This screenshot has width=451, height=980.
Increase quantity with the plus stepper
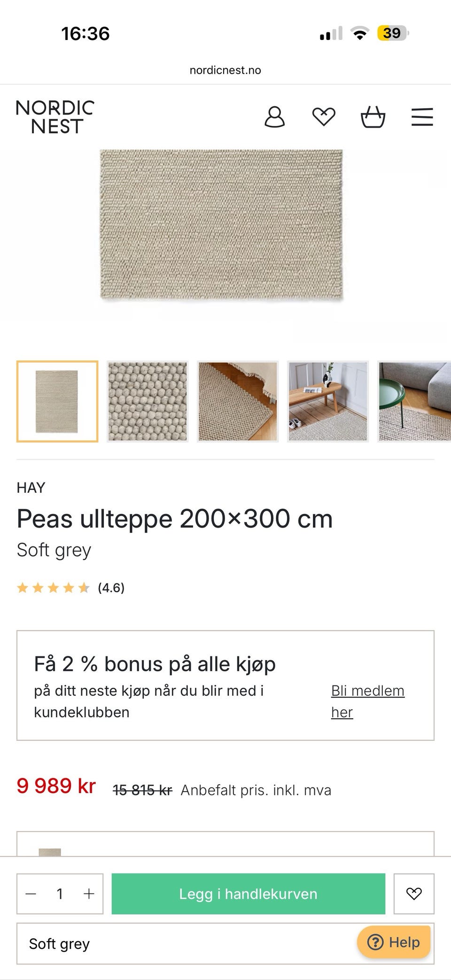click(89, 894)
